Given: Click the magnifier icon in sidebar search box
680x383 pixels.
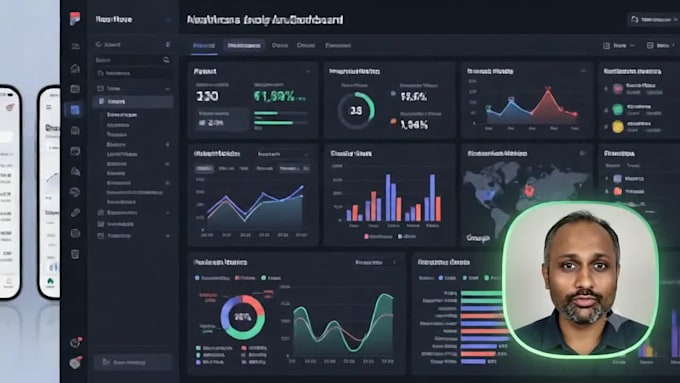Looking at the screenshot, I should (166, 60).
